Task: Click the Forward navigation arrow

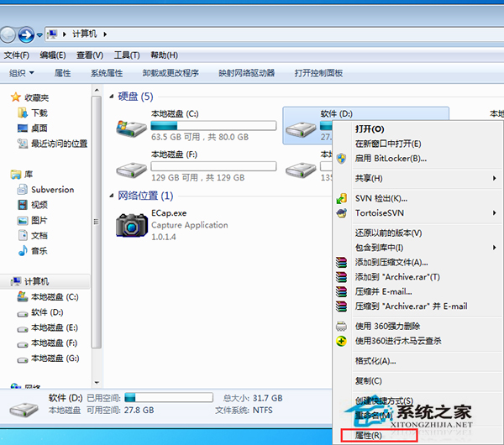Action: coord(26,34)
